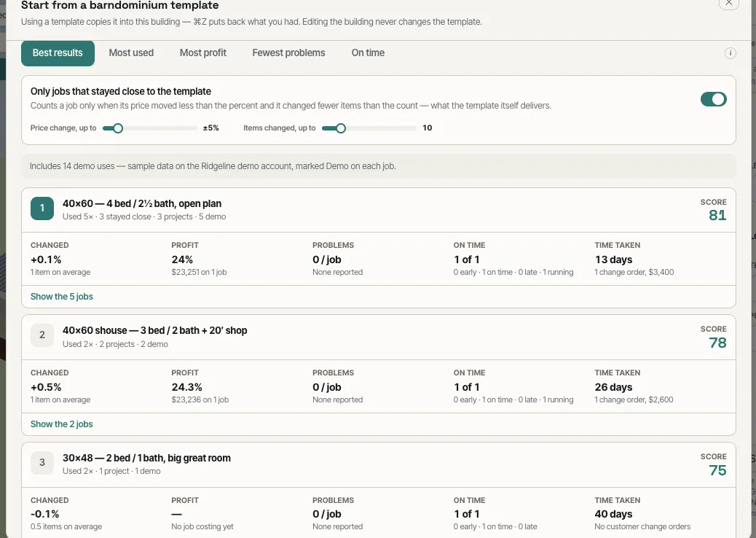Choose the 30×48 2 bed great room template

(x=146, y=458)
